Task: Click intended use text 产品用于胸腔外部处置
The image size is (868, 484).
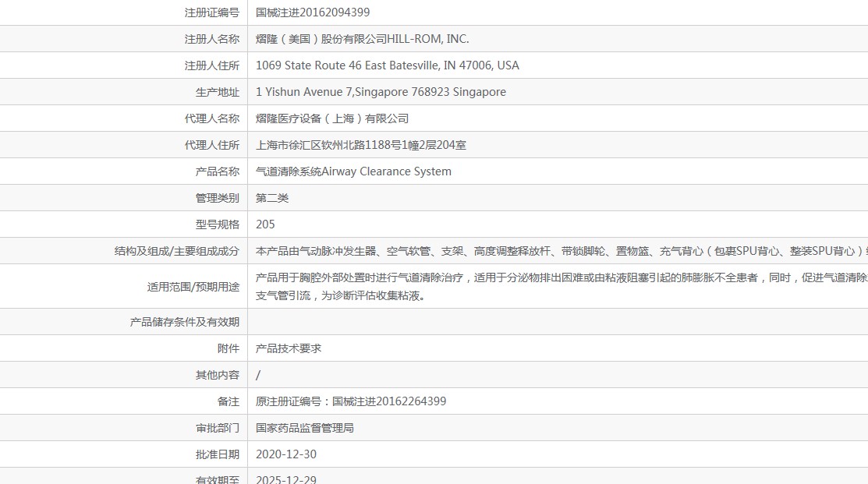Action: click(562, 287)
